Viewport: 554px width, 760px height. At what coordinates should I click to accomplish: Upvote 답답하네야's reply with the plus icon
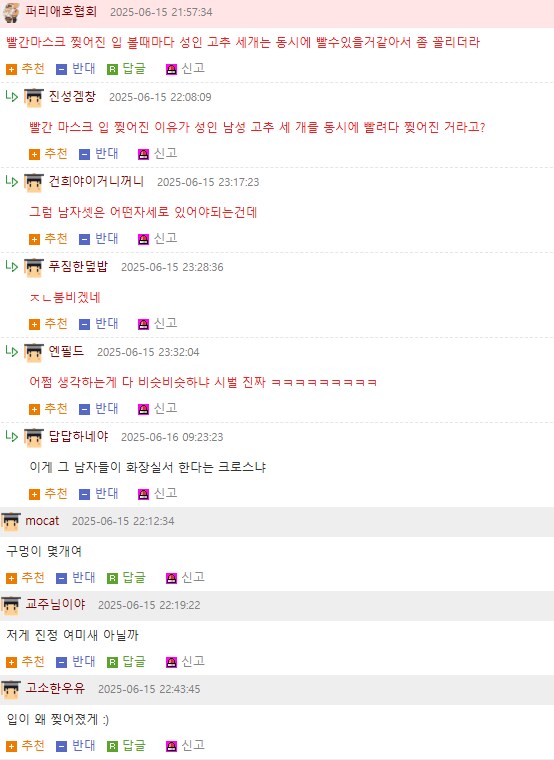(x=34, y=494)
